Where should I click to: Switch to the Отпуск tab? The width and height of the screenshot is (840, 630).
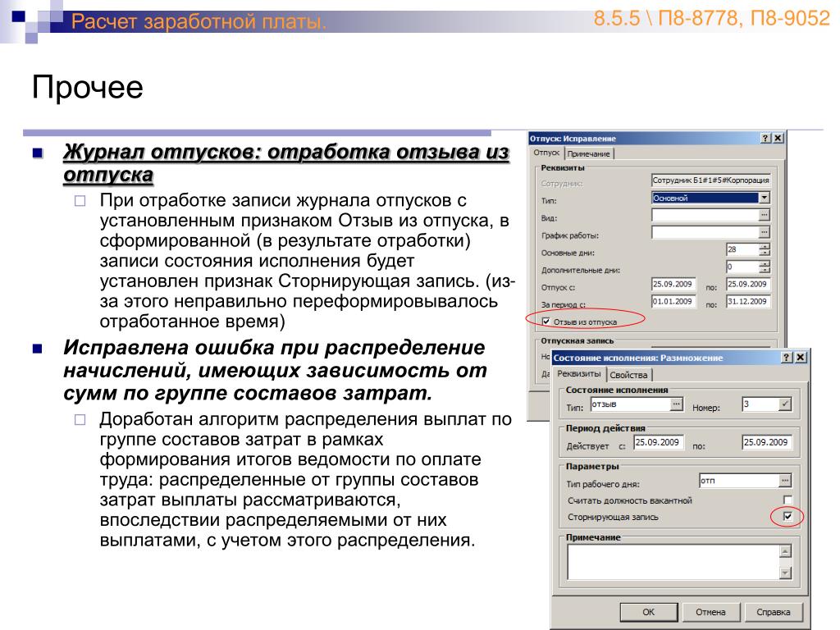click(x=546, y=153)
